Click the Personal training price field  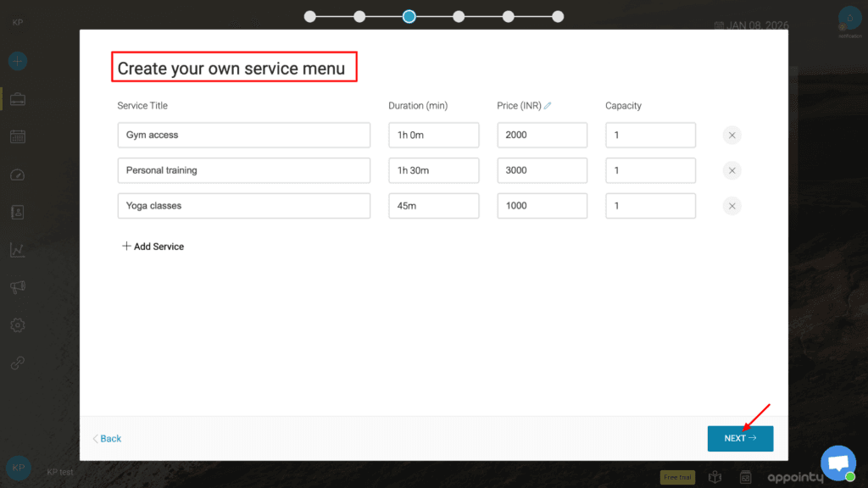click(542, 170)
